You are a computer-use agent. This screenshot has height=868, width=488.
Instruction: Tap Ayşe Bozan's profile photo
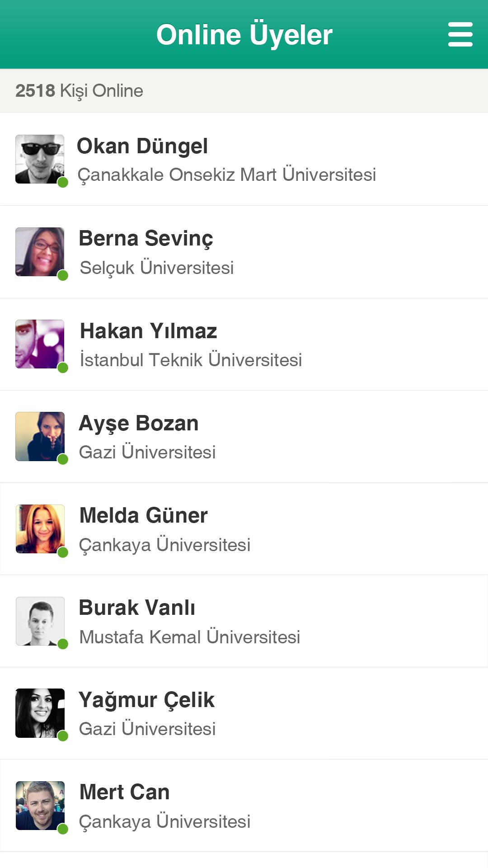(40, 436)
